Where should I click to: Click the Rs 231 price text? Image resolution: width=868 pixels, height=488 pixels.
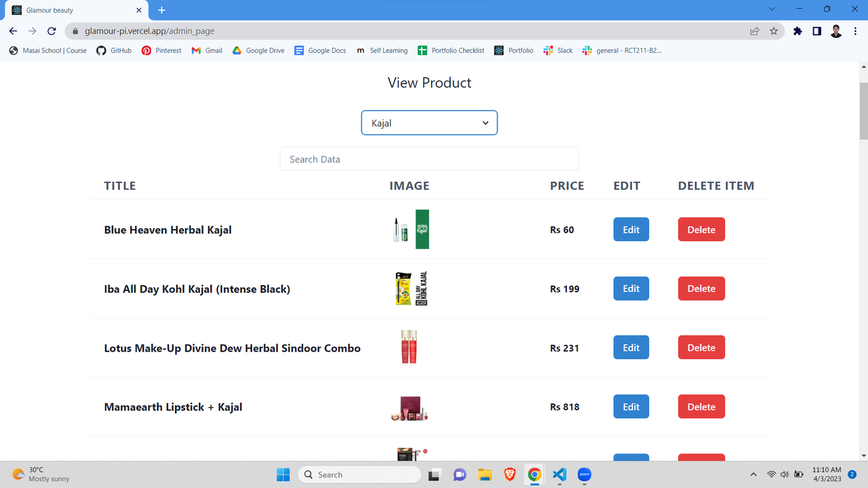pyautogui.click(x=565, y=348)
